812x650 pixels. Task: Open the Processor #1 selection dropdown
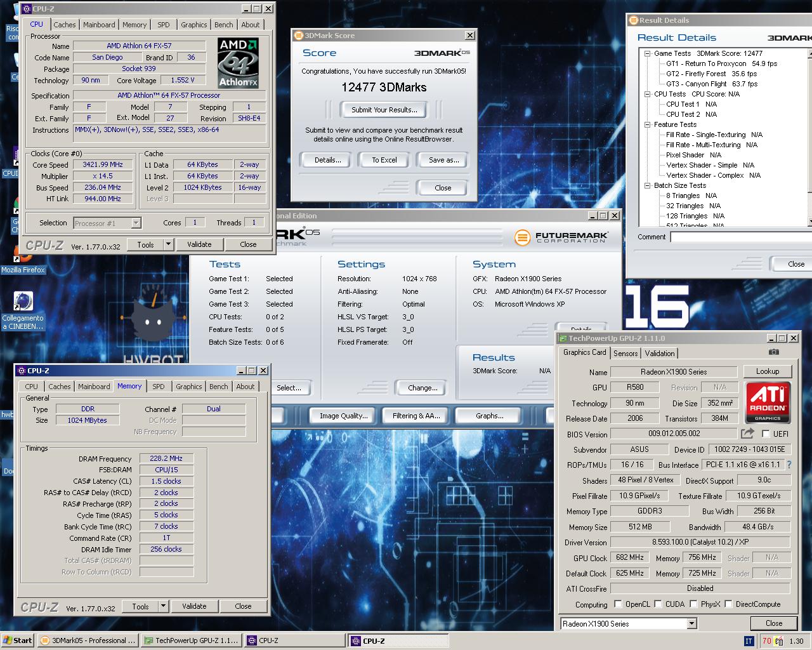[136, 223]
